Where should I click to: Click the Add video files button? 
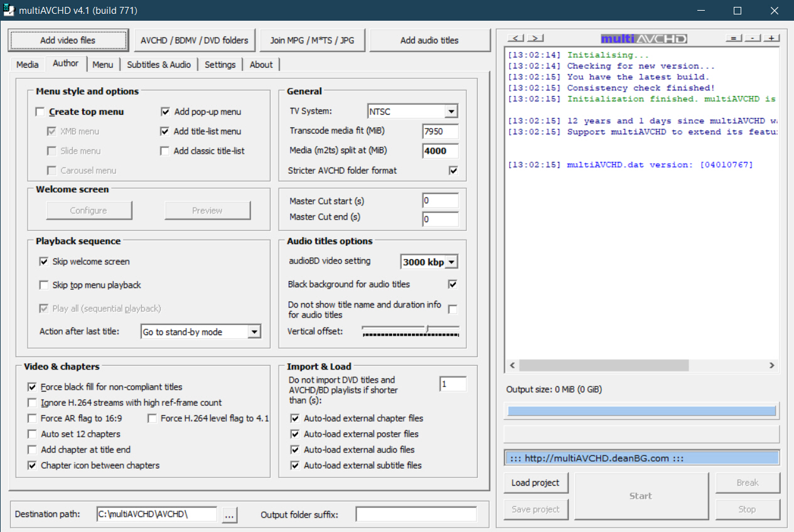pyautogui.click(x=68, y=40)
